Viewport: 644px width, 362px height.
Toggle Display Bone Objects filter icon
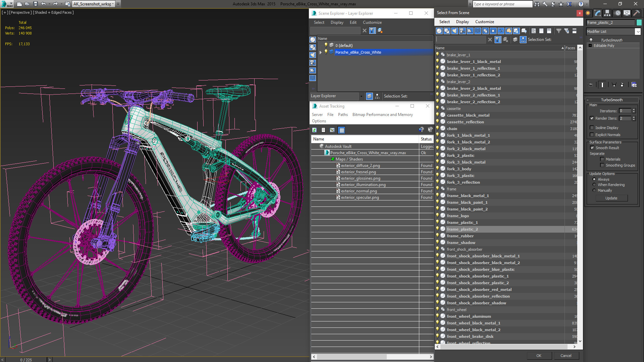(501, 31)
